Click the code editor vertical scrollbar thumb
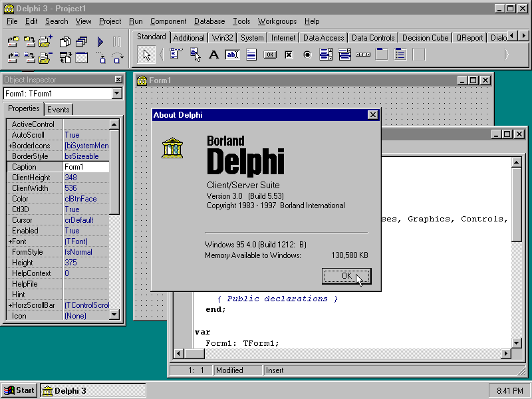Screen dimensions: 532x399 coord(516,205)
